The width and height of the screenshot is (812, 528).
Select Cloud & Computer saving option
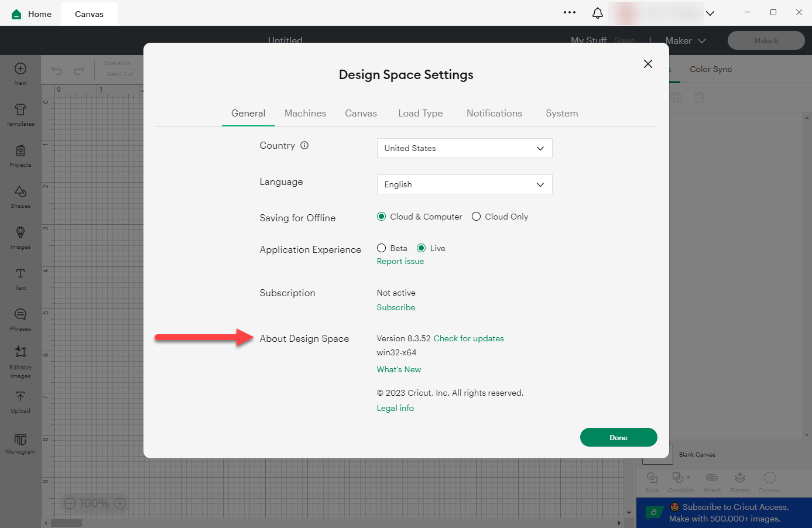click(x=382, y=217)
